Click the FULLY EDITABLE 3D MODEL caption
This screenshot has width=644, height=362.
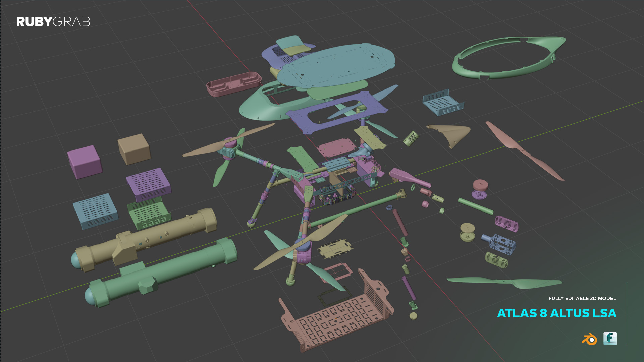click(582, 298)
